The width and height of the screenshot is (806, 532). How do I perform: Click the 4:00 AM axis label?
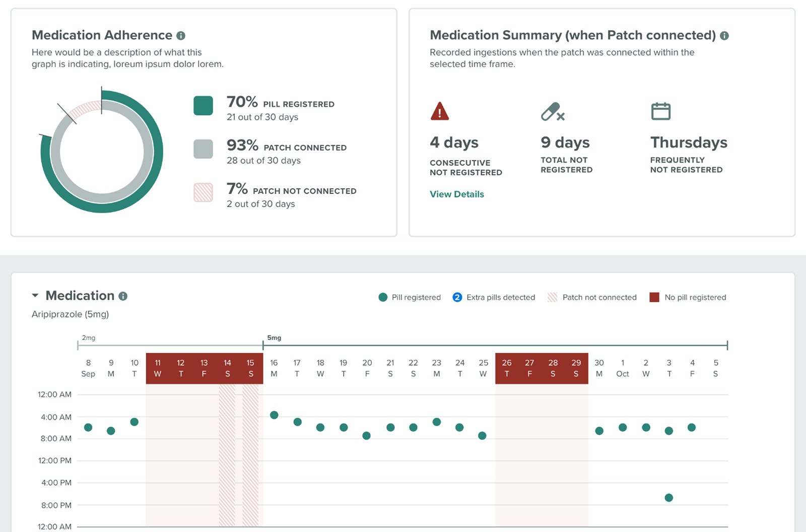(56, 417)
